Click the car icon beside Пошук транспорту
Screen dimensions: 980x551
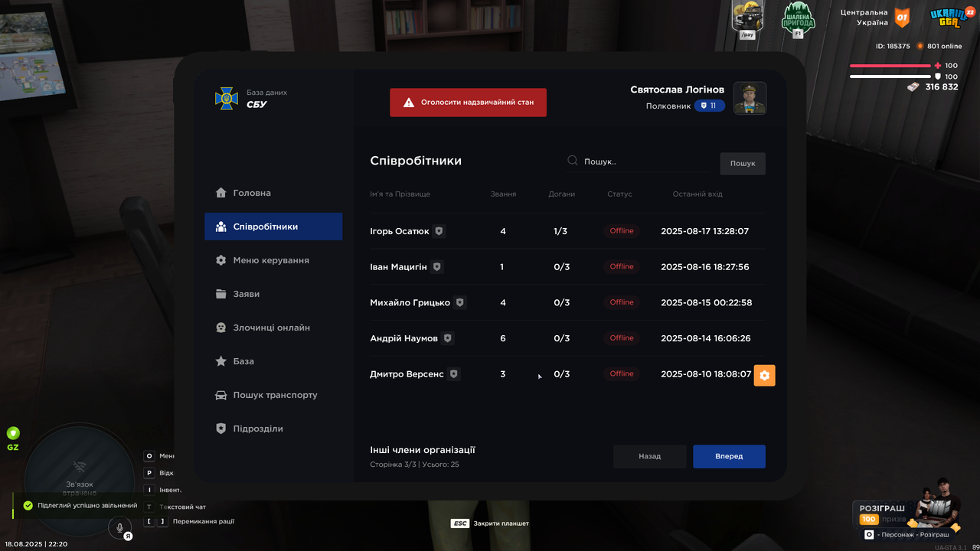coord(221,395)
